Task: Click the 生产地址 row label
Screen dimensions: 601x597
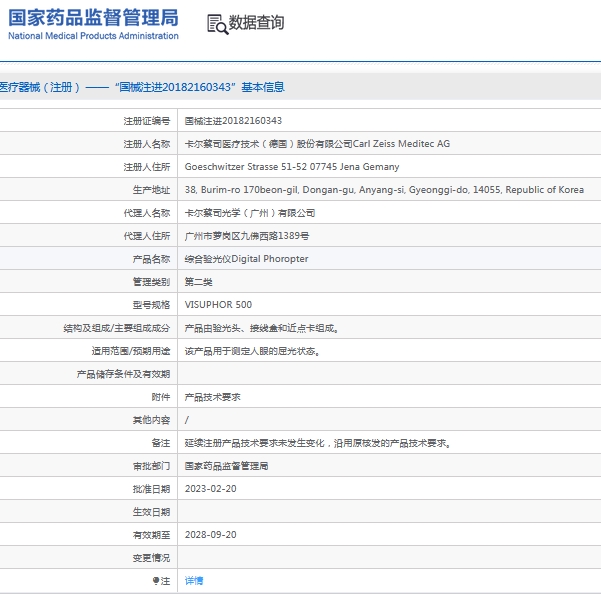Action: coord(151,190)
